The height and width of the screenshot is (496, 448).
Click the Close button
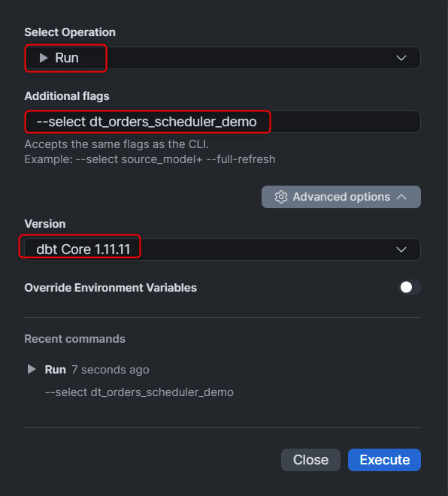(310, 460)
